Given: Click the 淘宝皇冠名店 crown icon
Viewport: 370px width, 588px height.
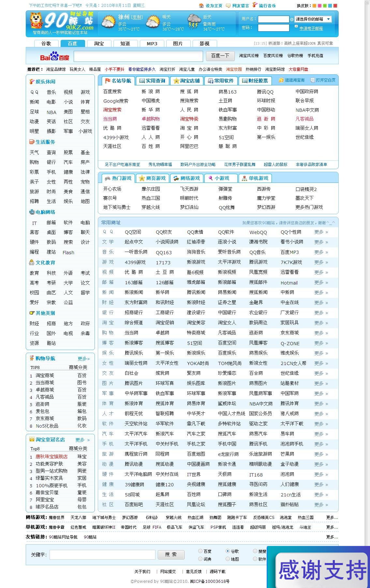Looking at the screenshot, I should click(32, 439).
